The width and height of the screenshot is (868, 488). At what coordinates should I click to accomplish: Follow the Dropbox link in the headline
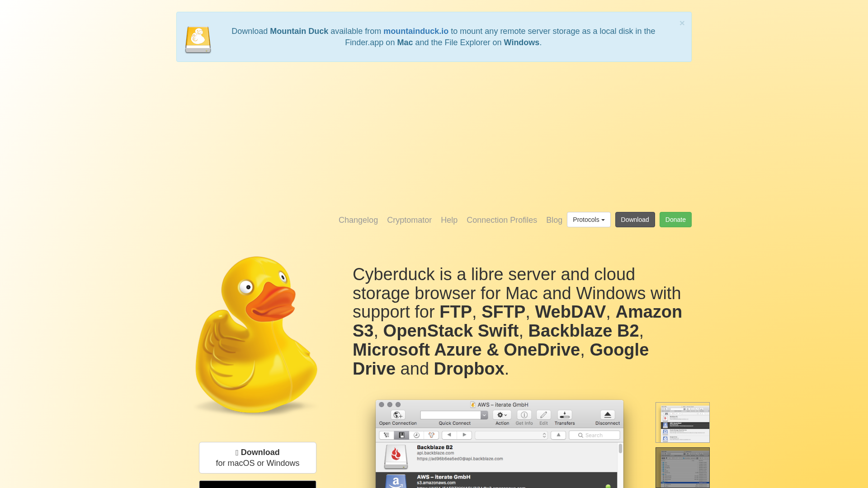click(469, 369)
